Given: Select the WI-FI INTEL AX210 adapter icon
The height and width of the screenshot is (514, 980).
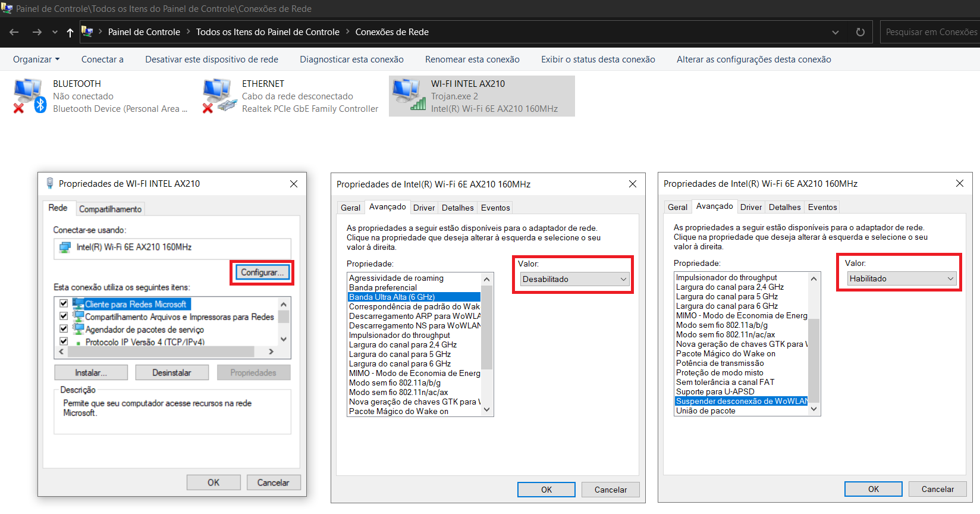Looking at the screenshot, I should tap(409, 95).
